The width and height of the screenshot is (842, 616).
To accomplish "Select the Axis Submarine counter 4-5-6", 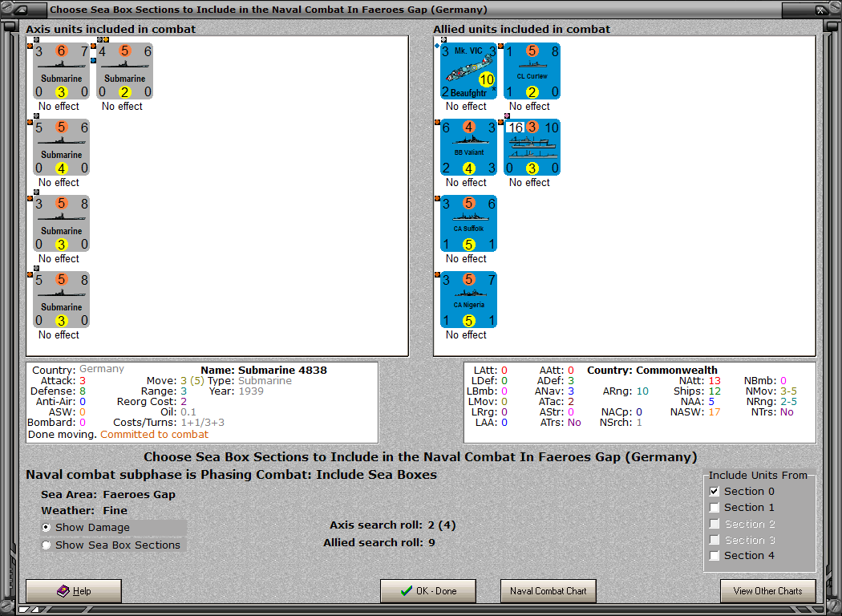I will 124,71.
